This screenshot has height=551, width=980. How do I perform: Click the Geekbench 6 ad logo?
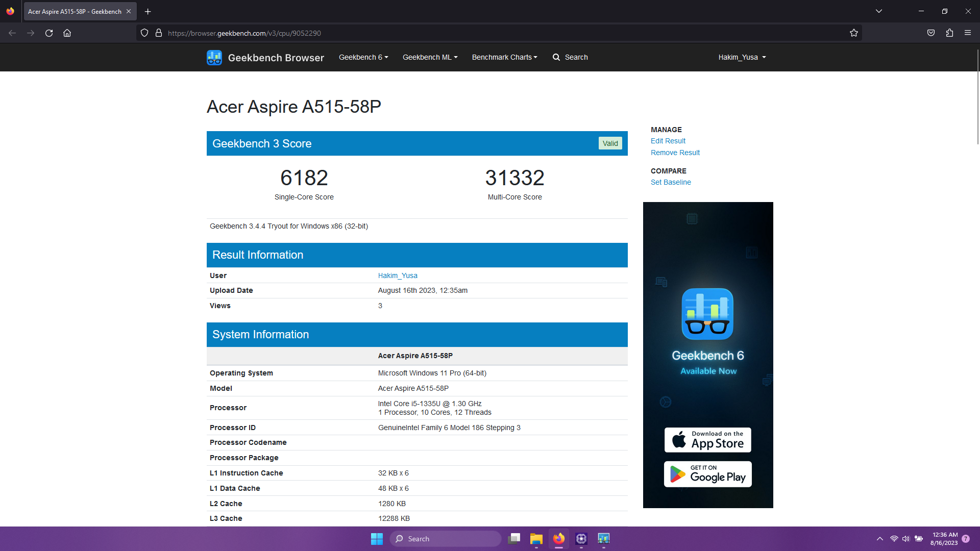click(707, 314)
